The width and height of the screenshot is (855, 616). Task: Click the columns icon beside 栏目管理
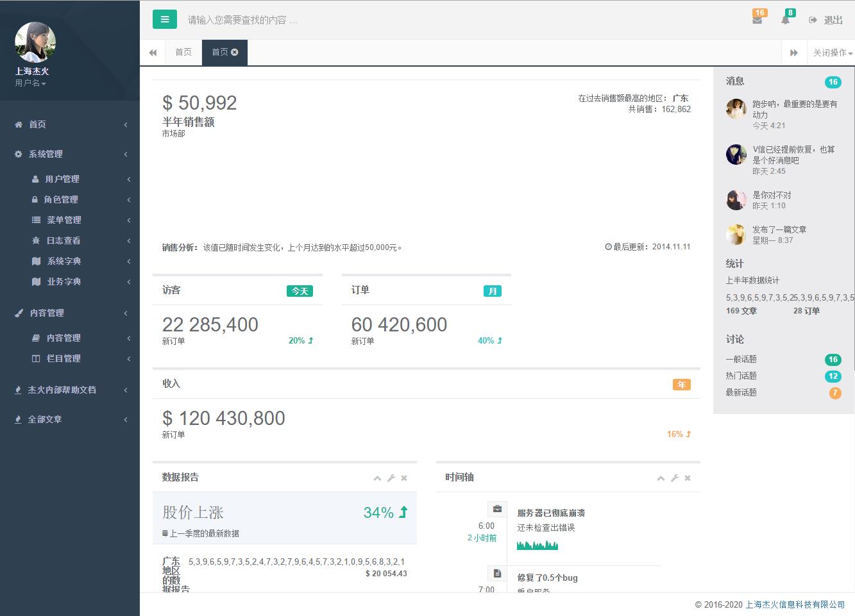click(36, 358)
